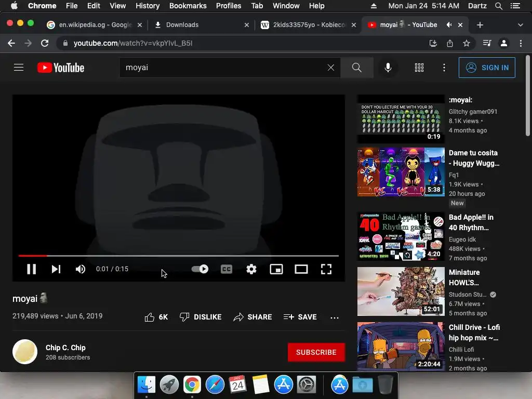The height and width of the screenshot is (399, 532).
Task: Open Chrome profile avatar
Action: [x=504, y=43]
